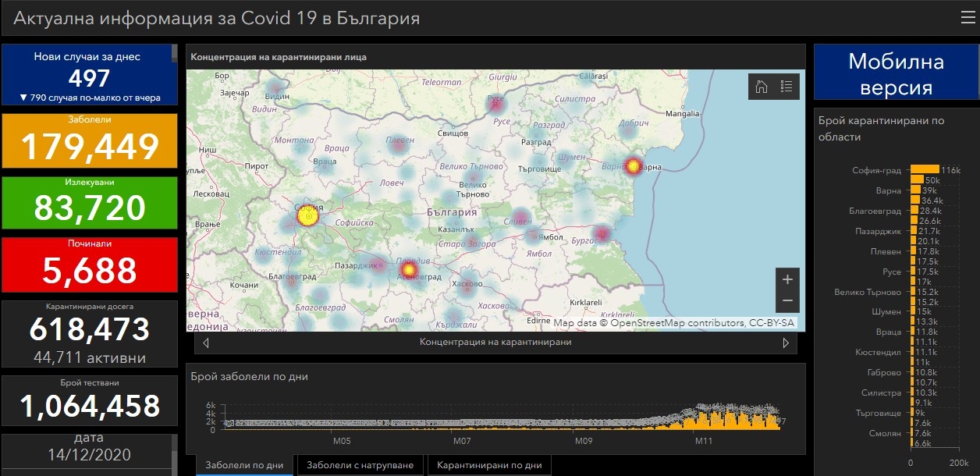Select the Varna hotspot on the map
Image resolution: width=980 pixels, height=476 pixels.
point(633,165)
